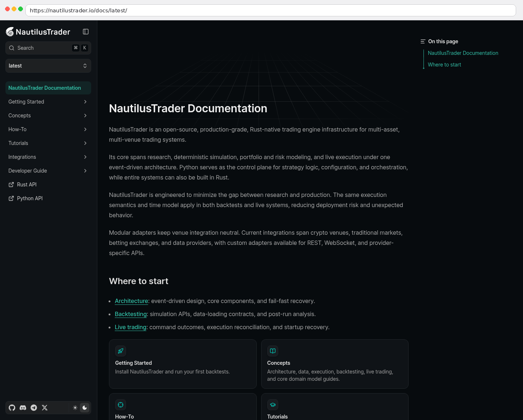This screenshot has height=420, width=523.
Task: Click the graduation cap icon on Tutorials card
Action: pyautogui.click(x=273, y=405)
